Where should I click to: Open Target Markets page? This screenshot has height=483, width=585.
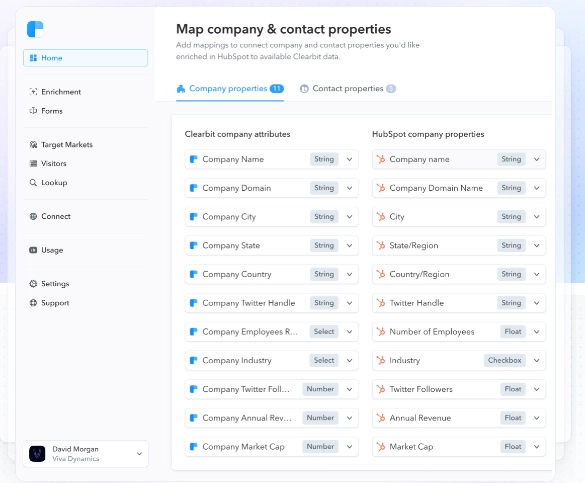61,144
